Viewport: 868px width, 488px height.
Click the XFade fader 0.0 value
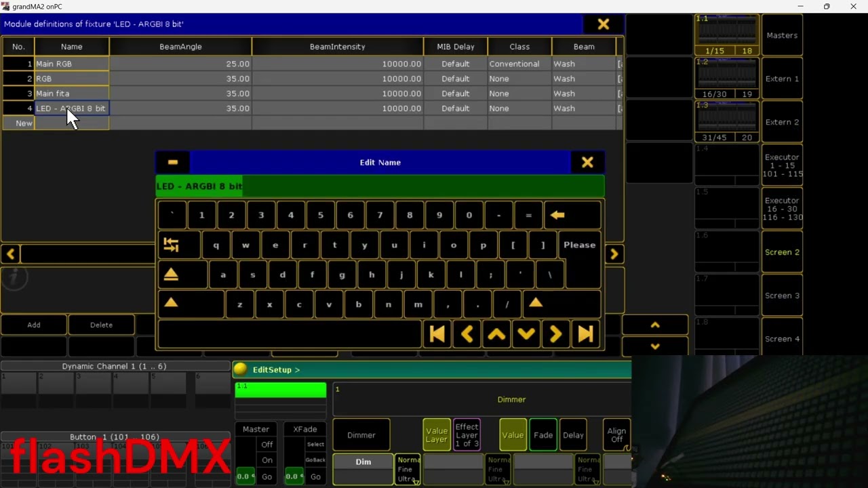click(294, 476)
